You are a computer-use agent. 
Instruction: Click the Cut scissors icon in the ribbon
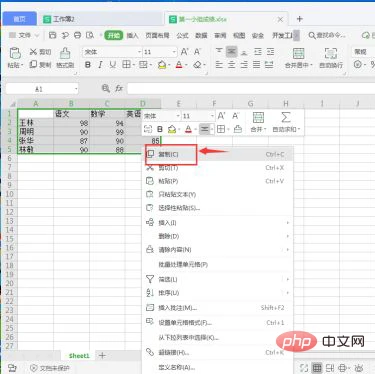point(33,52)
